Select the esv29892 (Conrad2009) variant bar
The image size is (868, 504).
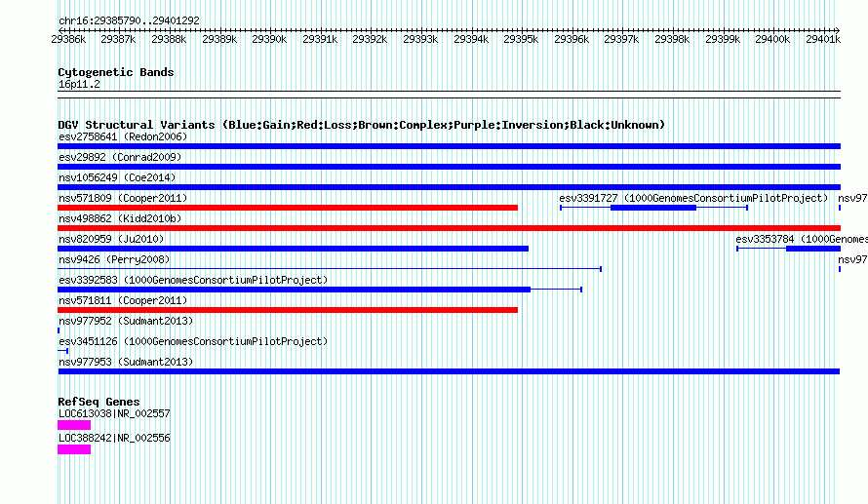(449, 167)
